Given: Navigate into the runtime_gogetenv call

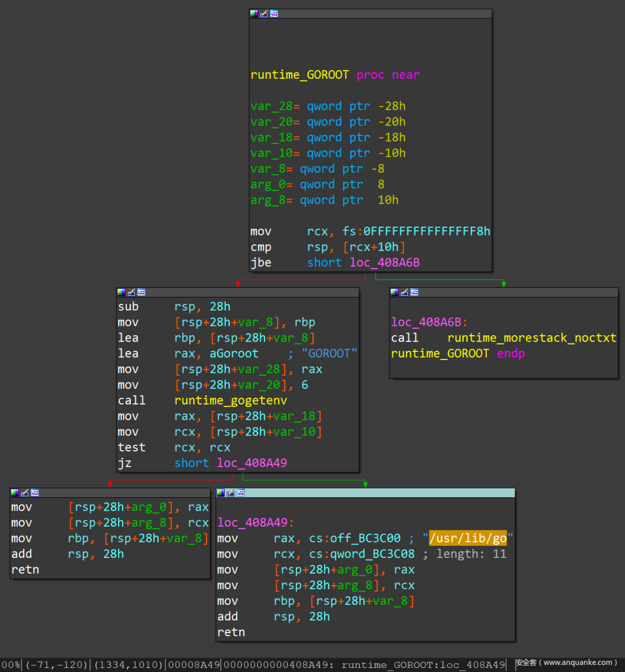Looking at the screenshot, I should pos(230,400).
